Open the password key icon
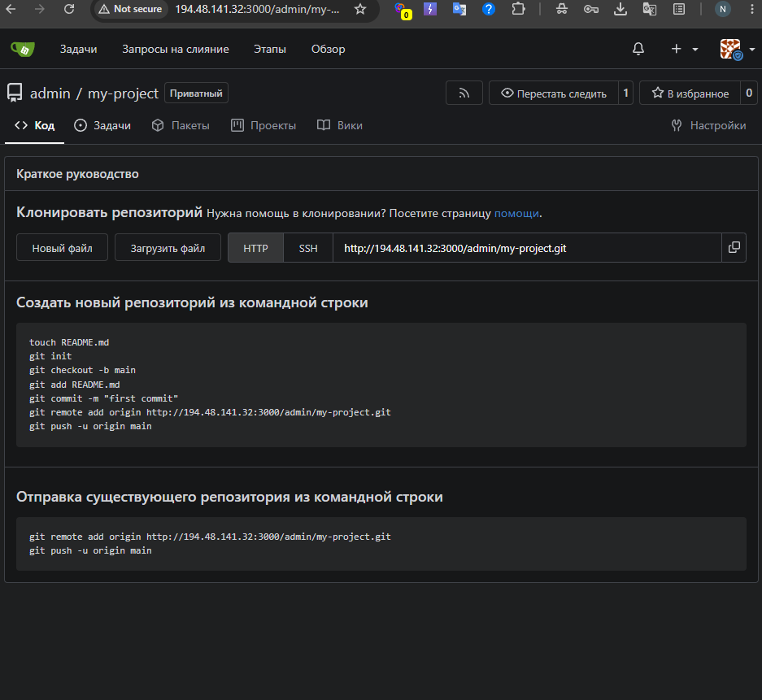The image size is (762, 700). coord(591,9)
